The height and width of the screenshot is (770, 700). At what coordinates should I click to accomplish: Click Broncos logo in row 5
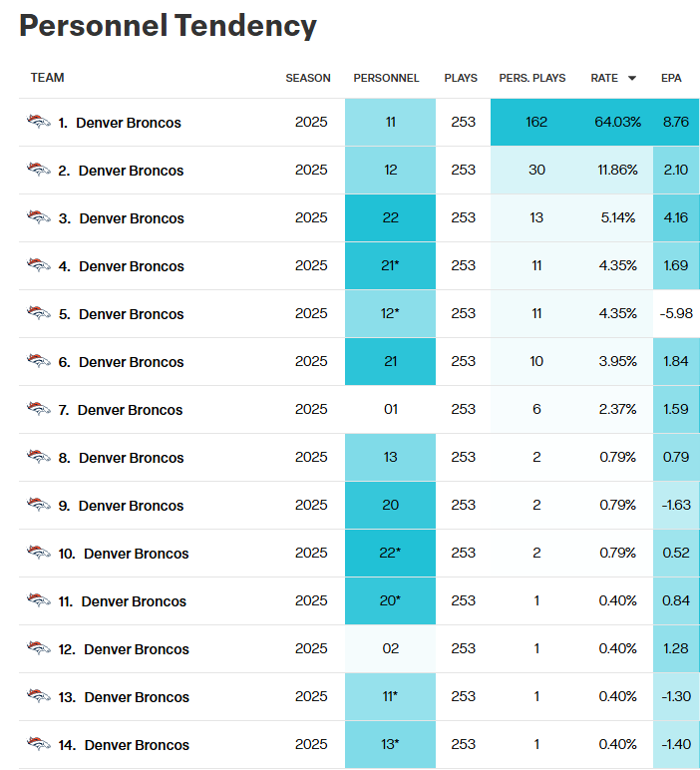[x=38, y=313]
